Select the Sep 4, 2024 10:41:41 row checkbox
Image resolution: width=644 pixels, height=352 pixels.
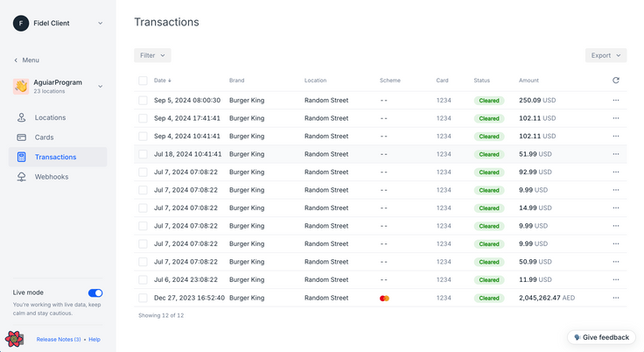[143, 136]
